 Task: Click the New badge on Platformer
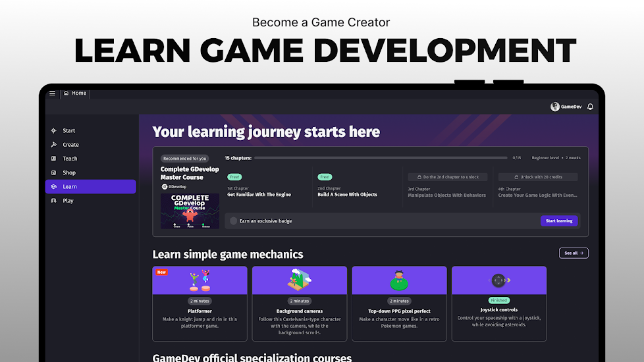(x=161, y=272)
